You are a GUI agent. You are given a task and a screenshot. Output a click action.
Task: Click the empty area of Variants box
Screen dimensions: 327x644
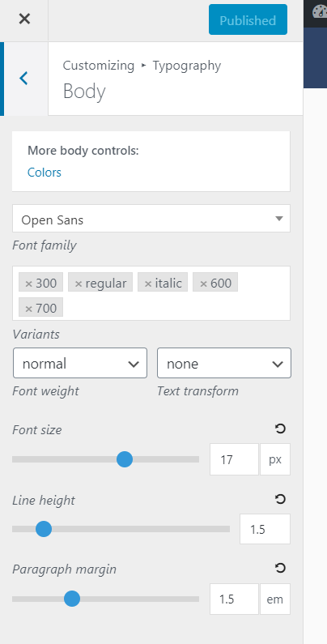tap(176, 307)
